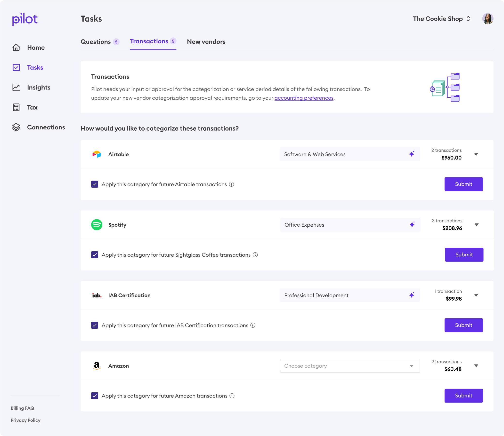Click the IAB Certification vendor name
Image resolution: width=504 pixels, height=436 pixels.
tap(129, 295)
